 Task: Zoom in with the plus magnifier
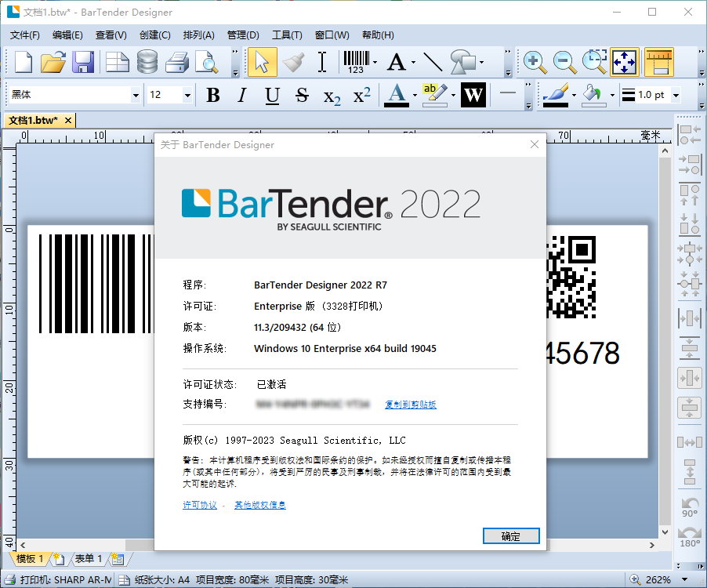535,62
